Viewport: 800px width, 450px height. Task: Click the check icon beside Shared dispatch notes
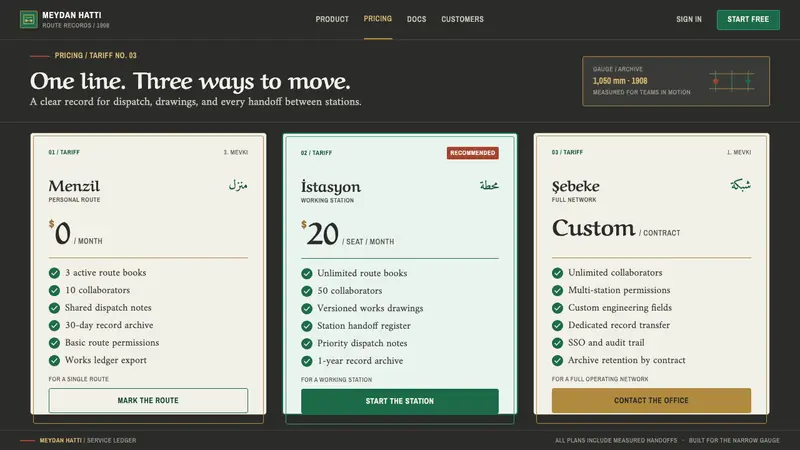coord(55,308)
